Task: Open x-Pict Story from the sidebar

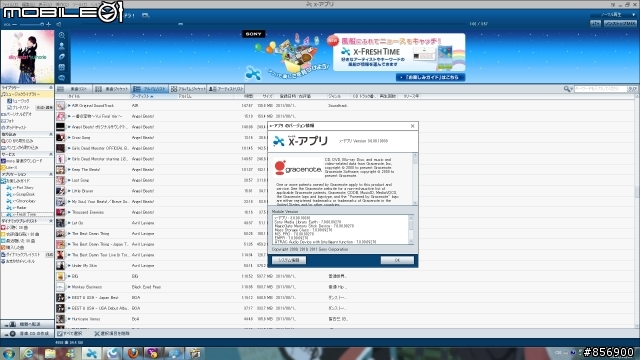Action: (x=22, y=188)
